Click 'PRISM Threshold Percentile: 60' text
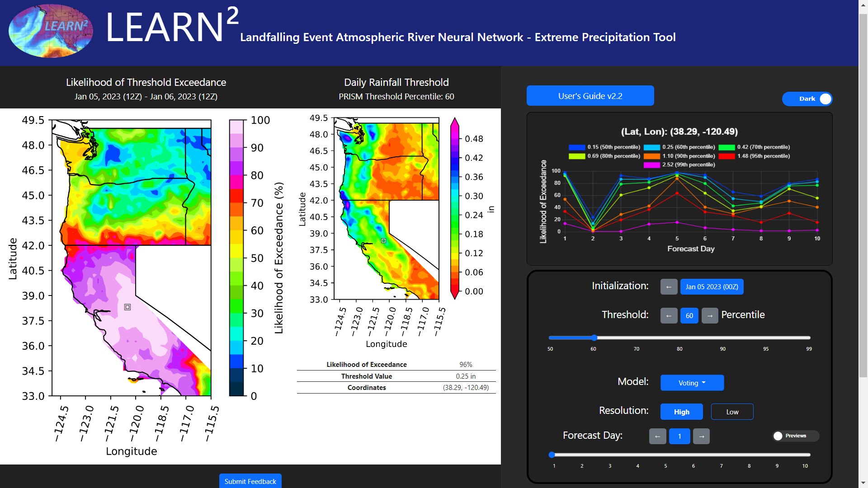Viewport: 868px width, 488px height. 396,97
